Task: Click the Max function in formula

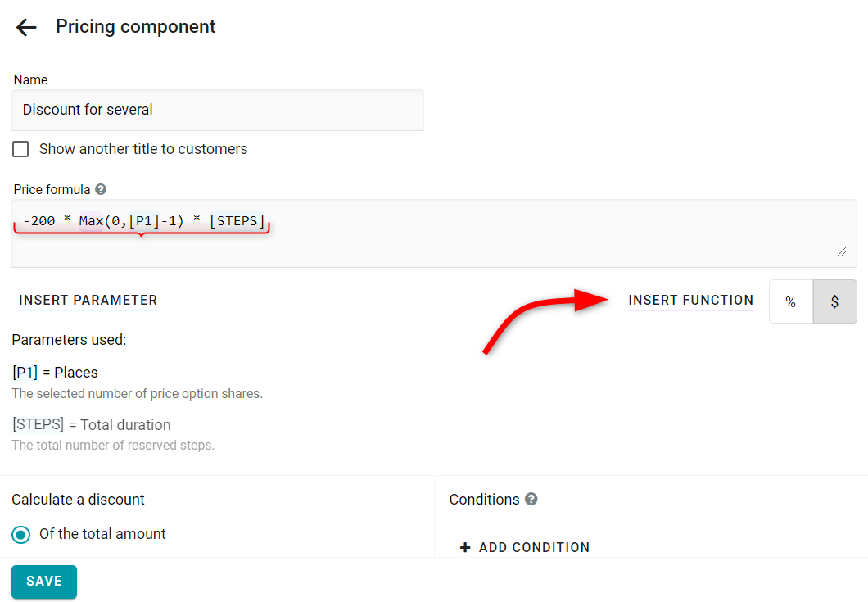Action: click(92, 221)
